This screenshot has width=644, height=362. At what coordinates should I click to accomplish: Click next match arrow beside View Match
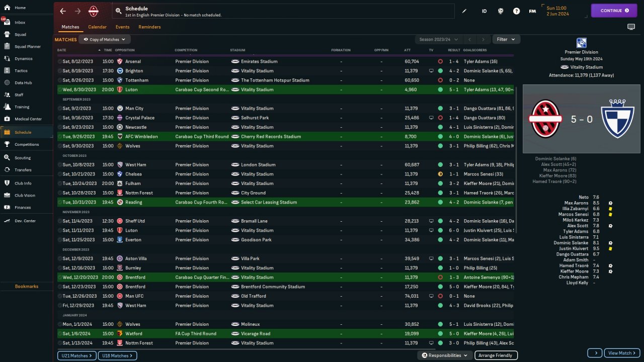[595, 353]
